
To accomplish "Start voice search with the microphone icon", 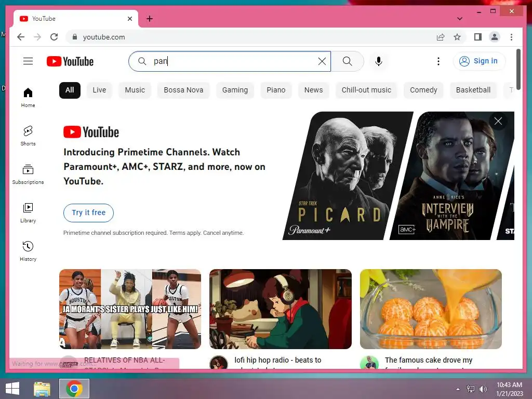I will (x=379, y=61).
